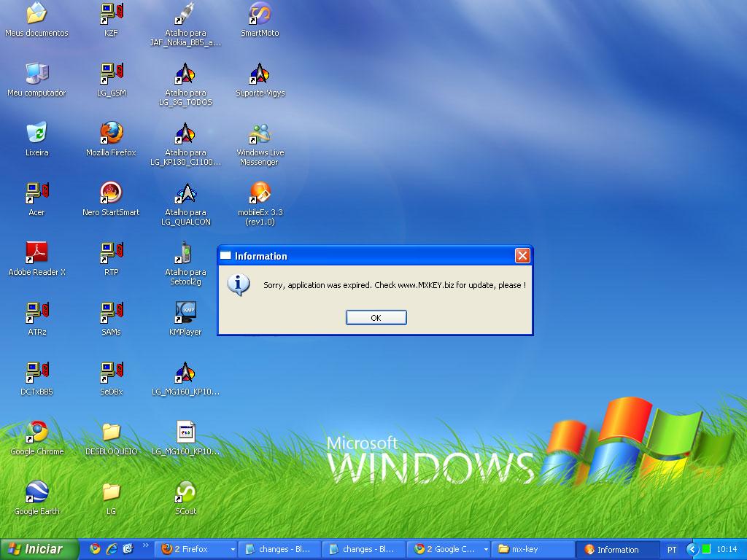Close the Information dialog window

pyautogui.click(x=522, y=256)
